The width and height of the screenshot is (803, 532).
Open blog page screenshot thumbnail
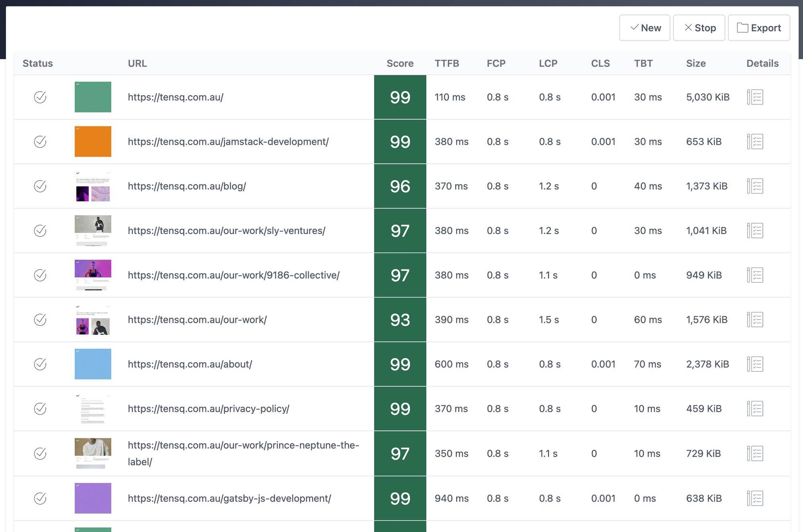(93, 186)
